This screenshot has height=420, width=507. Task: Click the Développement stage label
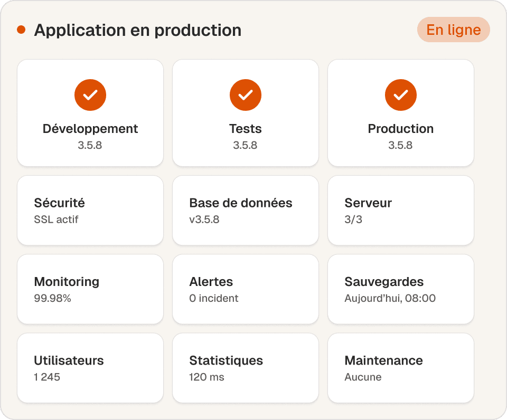[x=90, y=129]
